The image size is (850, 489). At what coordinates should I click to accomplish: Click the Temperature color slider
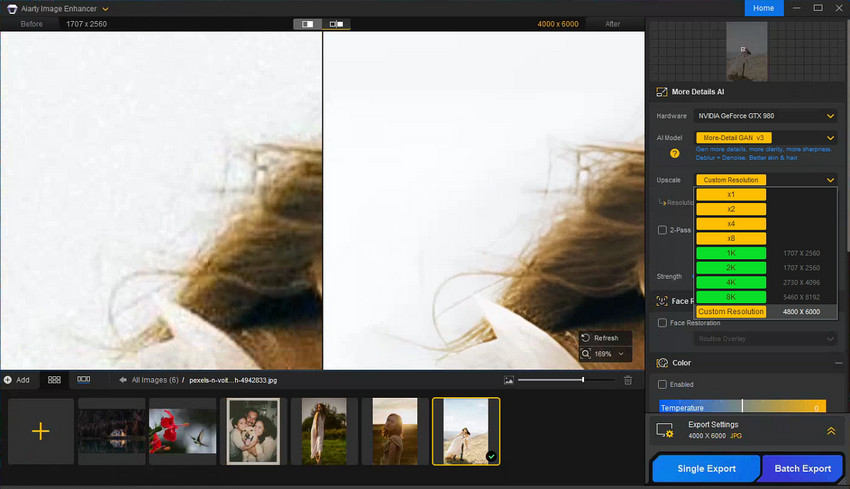coord(742,407)
